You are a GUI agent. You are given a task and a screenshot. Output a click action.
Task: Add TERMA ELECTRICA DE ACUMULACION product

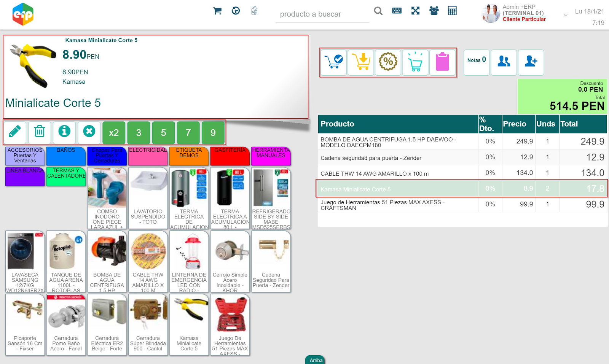[x=189, y=198]
